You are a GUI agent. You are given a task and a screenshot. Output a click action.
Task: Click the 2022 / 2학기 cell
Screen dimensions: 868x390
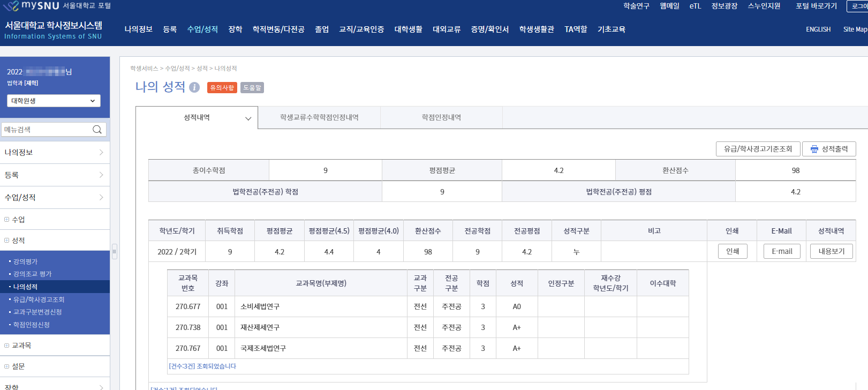tap(177, 252)
